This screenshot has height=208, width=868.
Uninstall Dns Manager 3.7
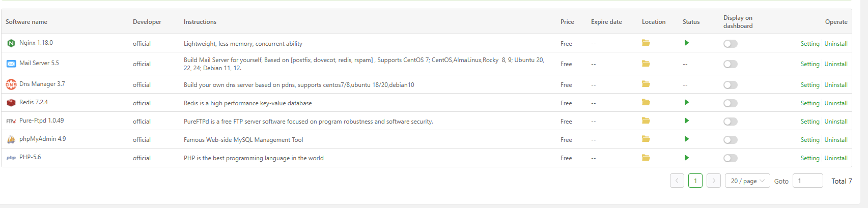(x=836, y=85)
